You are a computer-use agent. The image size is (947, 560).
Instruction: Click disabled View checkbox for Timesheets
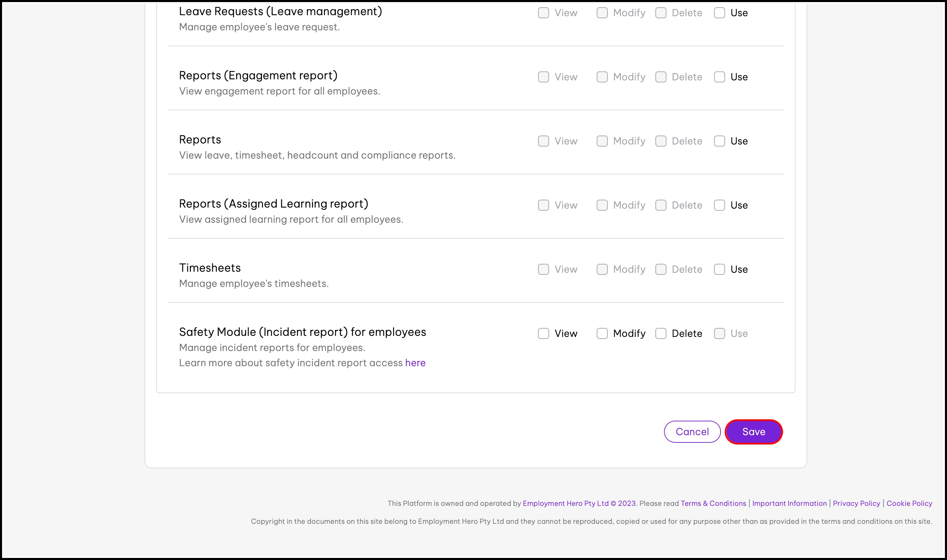(x=543, y=269)
